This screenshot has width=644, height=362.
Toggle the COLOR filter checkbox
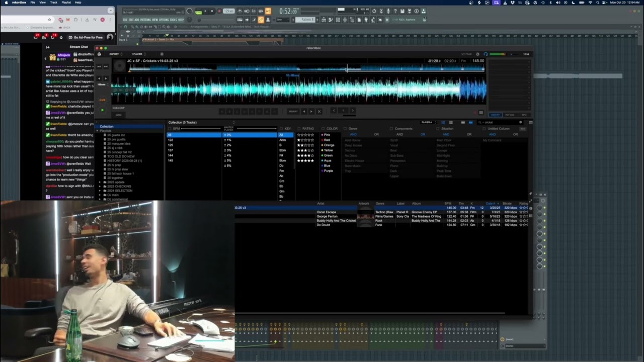click(323, 129)
